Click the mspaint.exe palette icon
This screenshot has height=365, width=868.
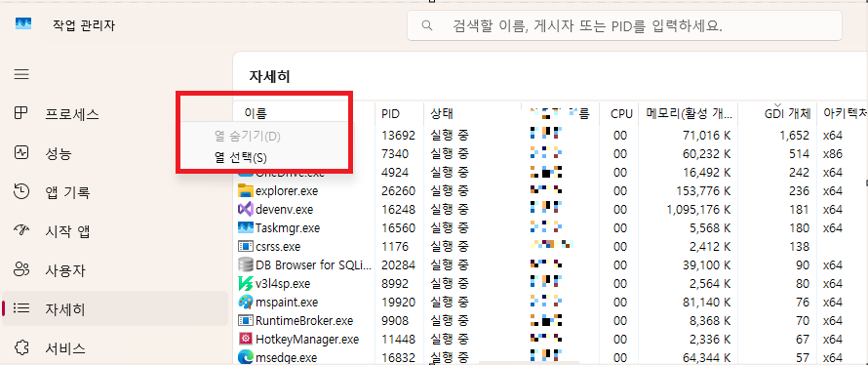[x=245, y=302]
